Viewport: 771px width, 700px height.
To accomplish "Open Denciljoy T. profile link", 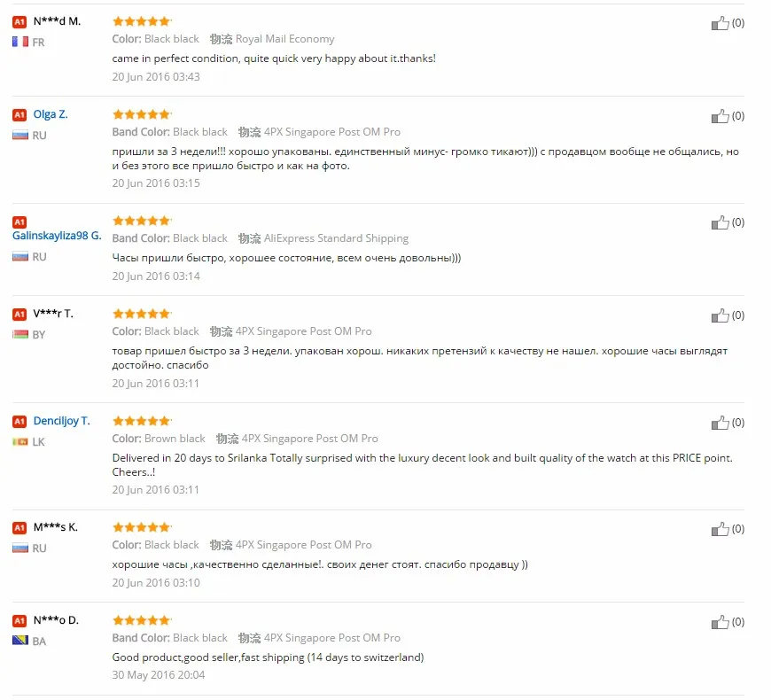I will 61,421.
